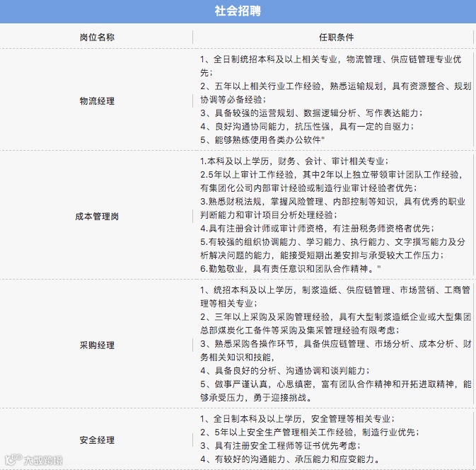Select line 务相关知识和技能
Image resolution: width=476 pixels, height=470 pixels.
pyautogui.click(x=237, y=357)
